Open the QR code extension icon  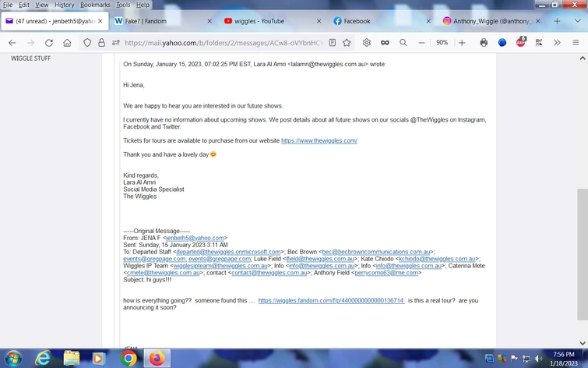539,43
